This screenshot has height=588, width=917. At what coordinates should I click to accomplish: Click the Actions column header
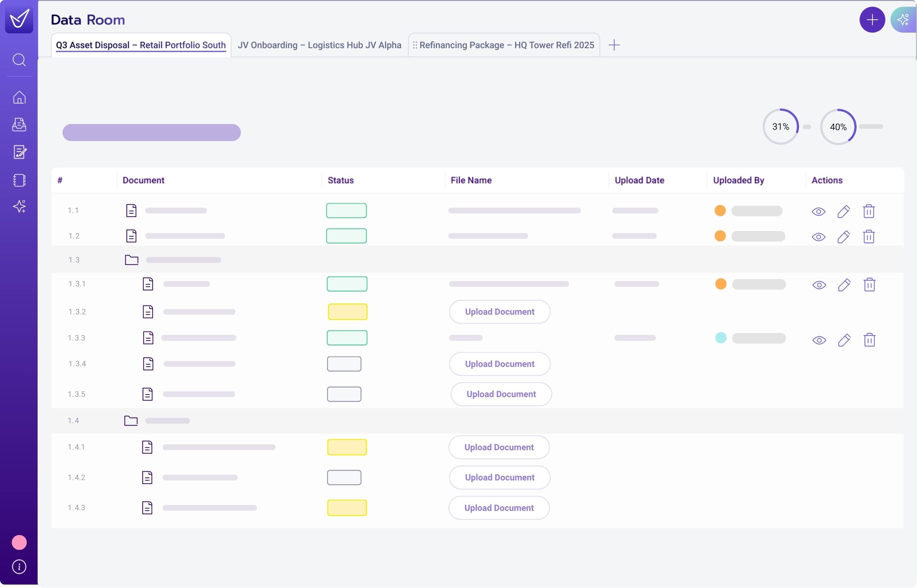tap(827, 180)
